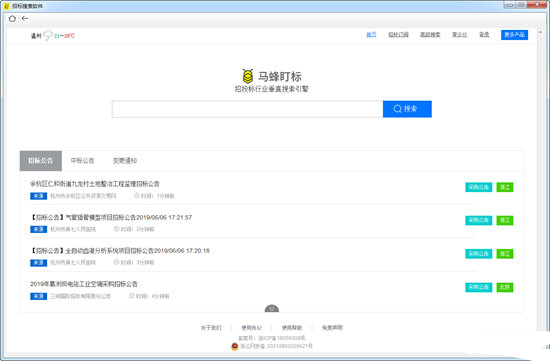
Task: Click the 马蜂盯标 bee logo
Action: [x=248, y=76]
